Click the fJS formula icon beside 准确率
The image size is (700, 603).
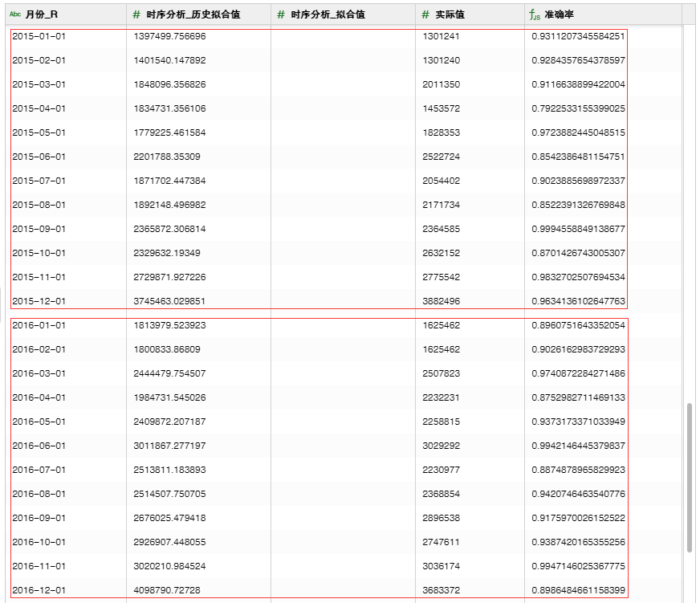coord(535,14)
